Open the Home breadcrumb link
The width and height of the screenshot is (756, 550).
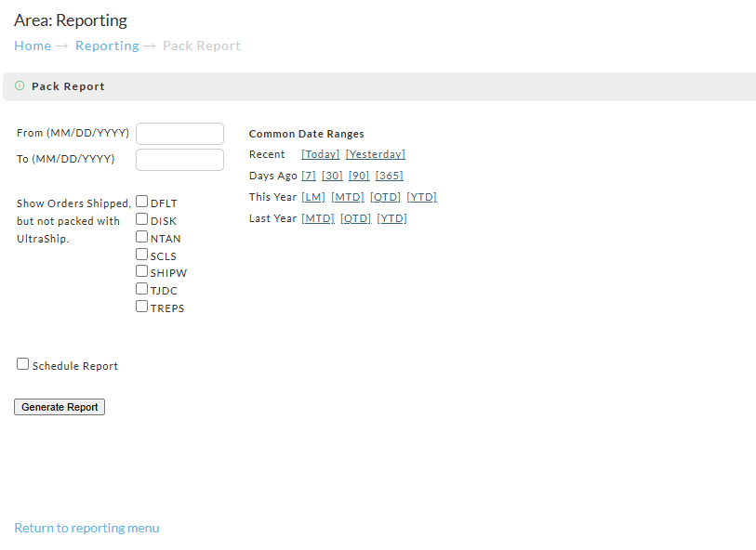[33, 46]
